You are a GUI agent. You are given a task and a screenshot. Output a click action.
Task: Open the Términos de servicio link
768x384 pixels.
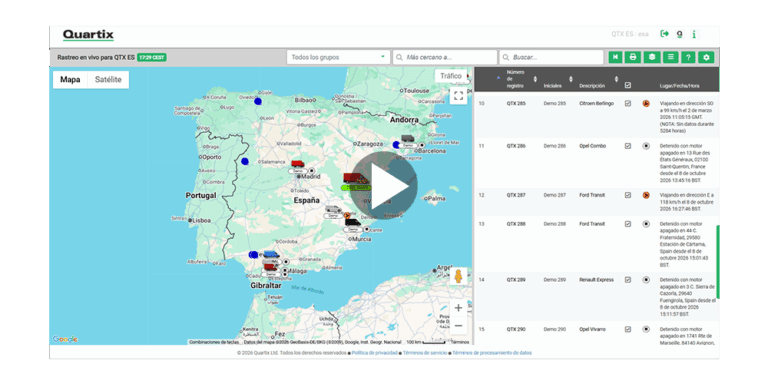(x=425, y=353)
